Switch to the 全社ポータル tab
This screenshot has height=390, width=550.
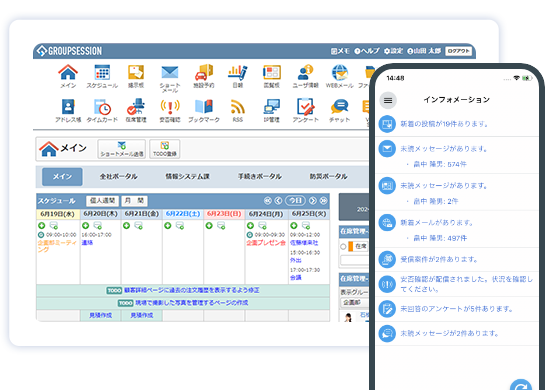point(118,176)
